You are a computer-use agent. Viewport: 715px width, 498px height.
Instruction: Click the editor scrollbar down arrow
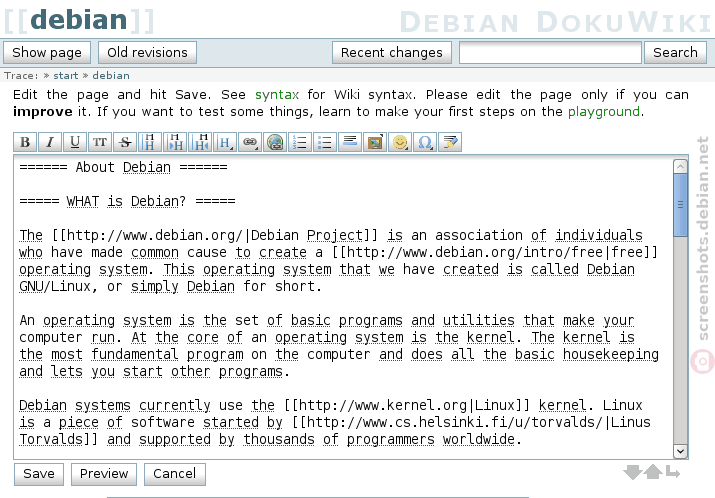(x=680, y=451)
